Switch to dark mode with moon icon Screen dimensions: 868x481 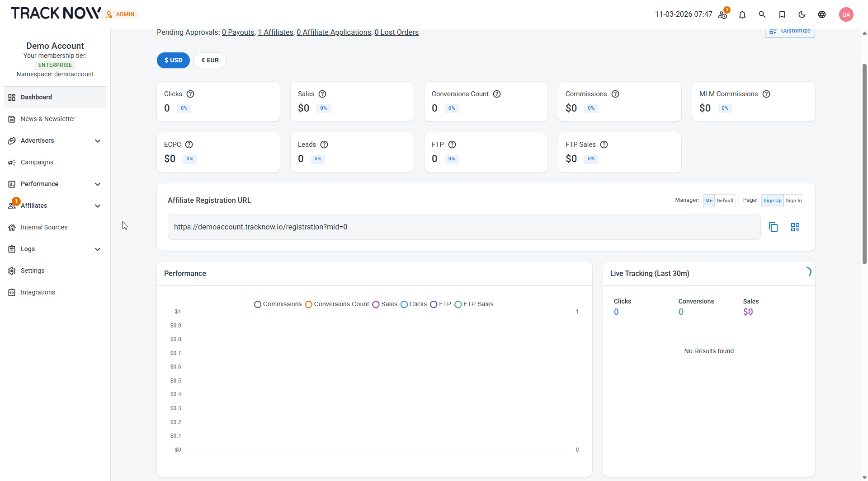point(802,14)
